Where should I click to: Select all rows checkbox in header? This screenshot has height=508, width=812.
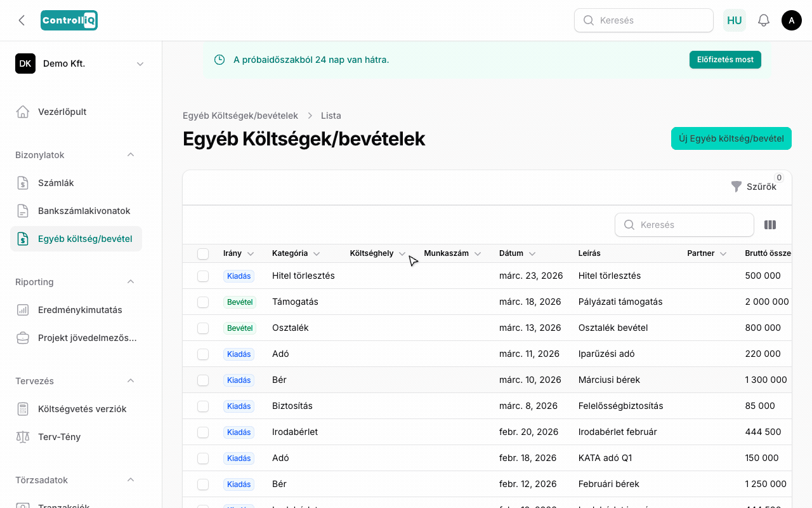[x=203, y=254]
